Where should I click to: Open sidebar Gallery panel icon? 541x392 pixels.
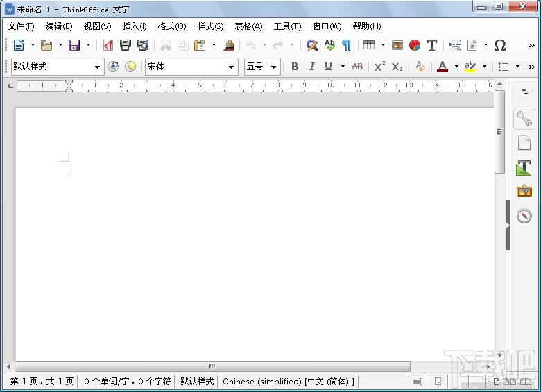coord(524,191)
